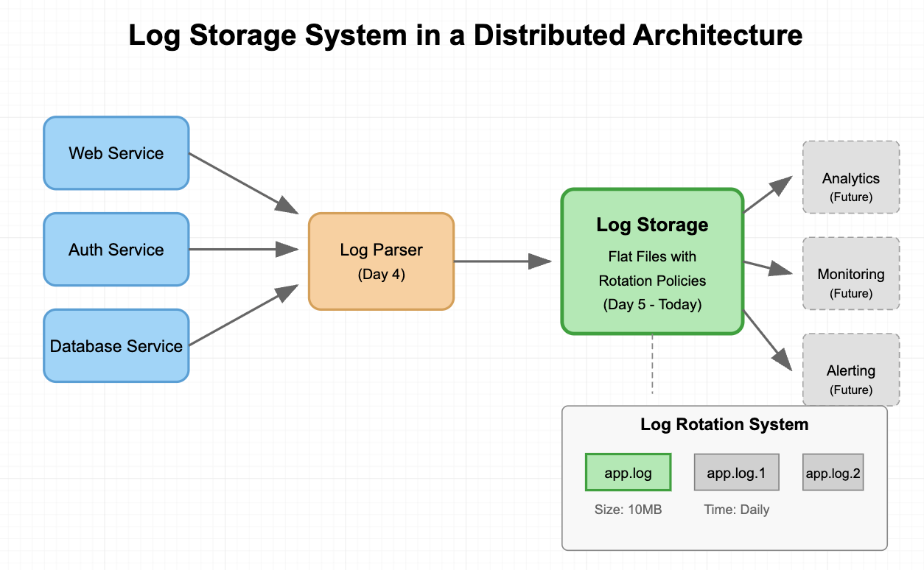Screen dimensions: 924x570
Task: Open the Time: Daily rotation option
Action: point(736,509)
